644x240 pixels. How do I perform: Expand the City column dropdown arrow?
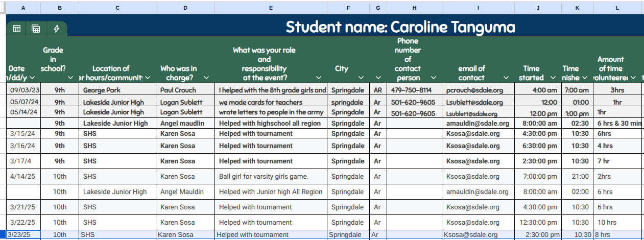[x=361, y=78]
